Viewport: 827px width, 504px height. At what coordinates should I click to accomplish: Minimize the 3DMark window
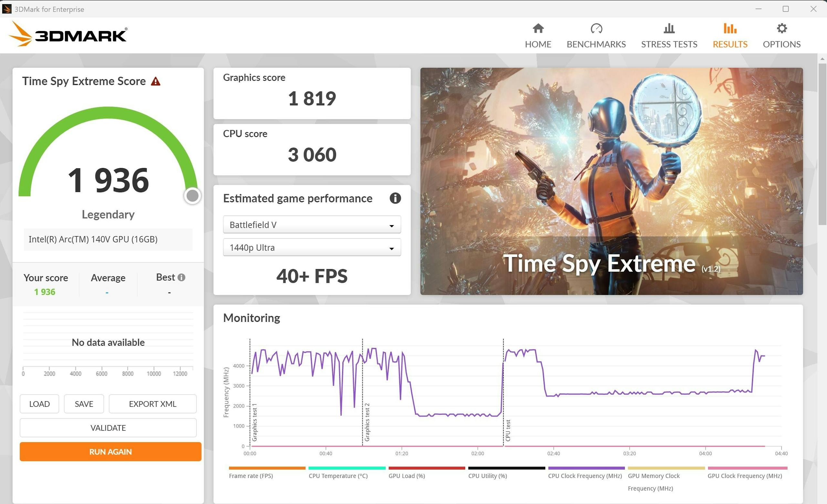tap(759, 9)
